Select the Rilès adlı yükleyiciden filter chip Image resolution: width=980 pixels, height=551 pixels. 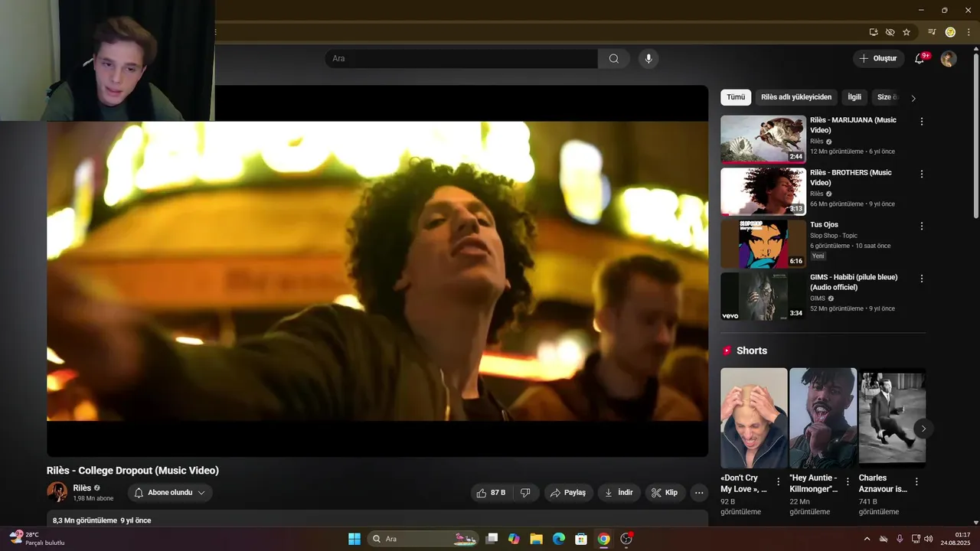coord(796,97)
